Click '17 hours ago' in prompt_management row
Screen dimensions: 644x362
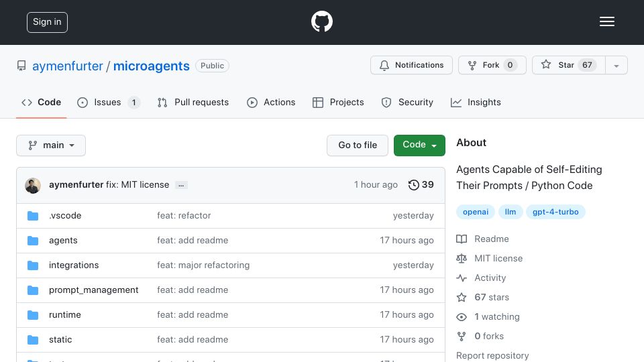pyautogui.click(x=407, y=290)
